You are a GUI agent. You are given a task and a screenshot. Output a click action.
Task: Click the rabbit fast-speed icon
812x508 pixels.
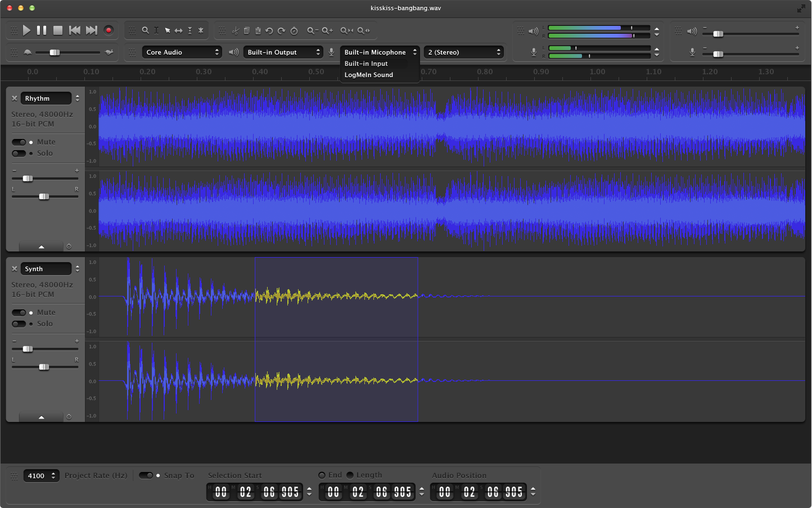tap(109, 52)
